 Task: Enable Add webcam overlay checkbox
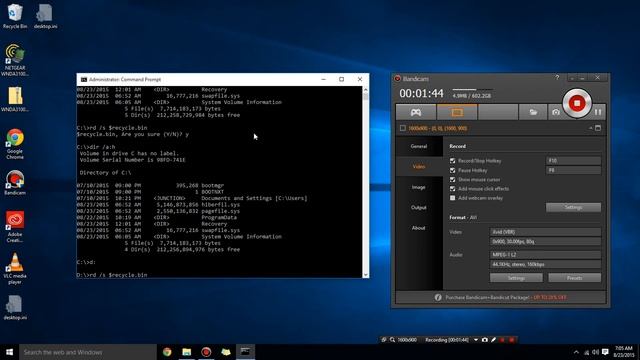[x=452, y=198]
